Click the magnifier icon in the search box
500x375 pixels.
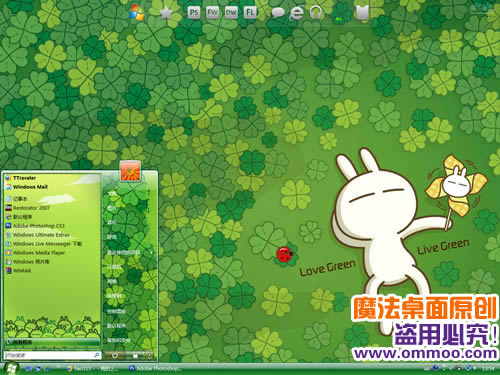97,355
